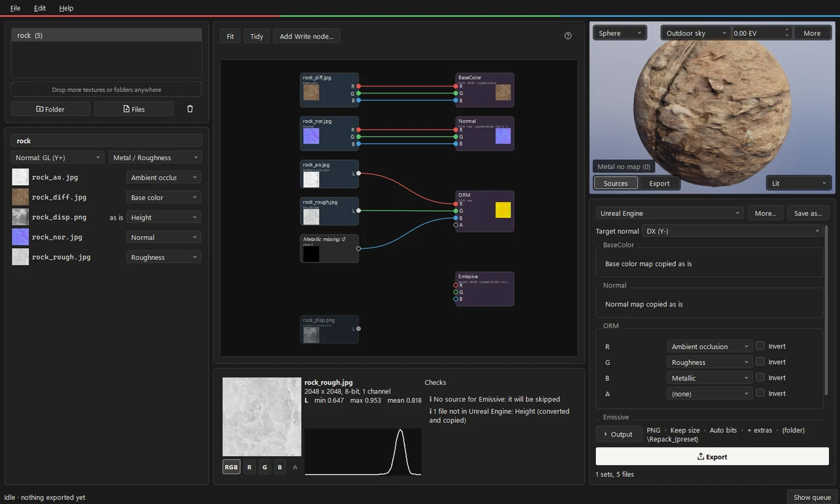Show only the R channel

click(249, 467)
